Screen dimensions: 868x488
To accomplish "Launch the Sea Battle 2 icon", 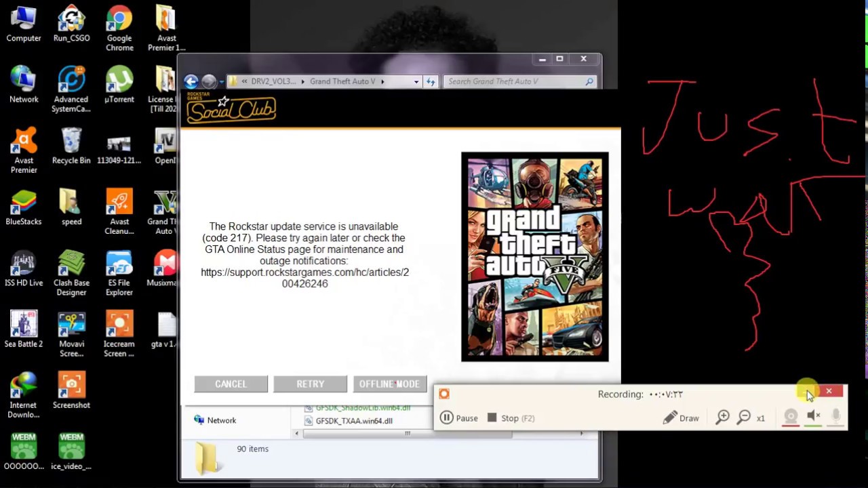I will [x=24, y=329].
